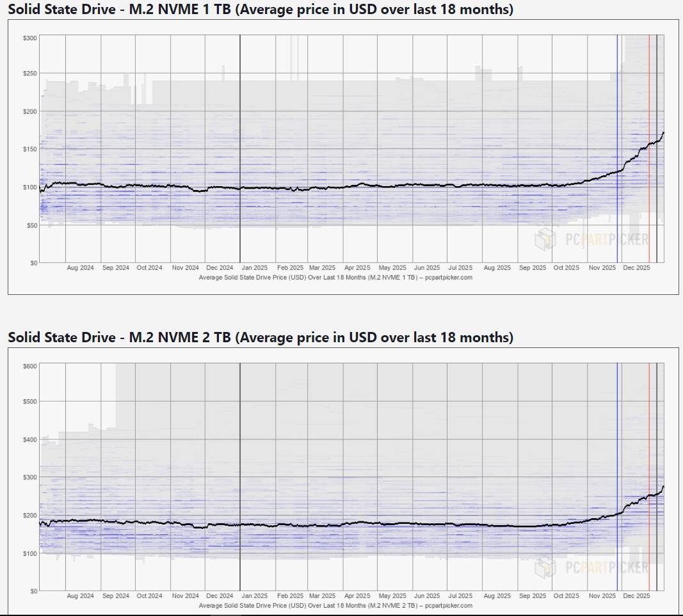
Task: Click the Jan 2025 label on the 1 TB chart
Action: click(255, 268)
